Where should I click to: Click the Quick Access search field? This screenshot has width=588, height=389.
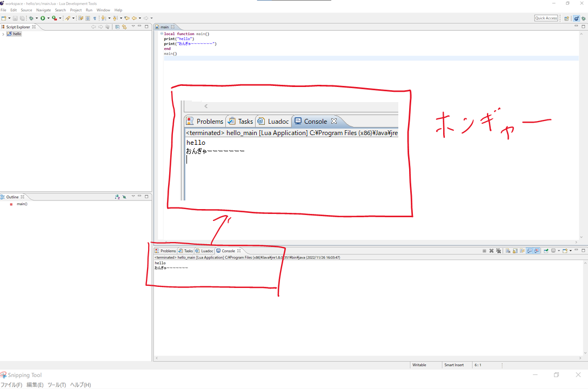[x=546, y=18]
